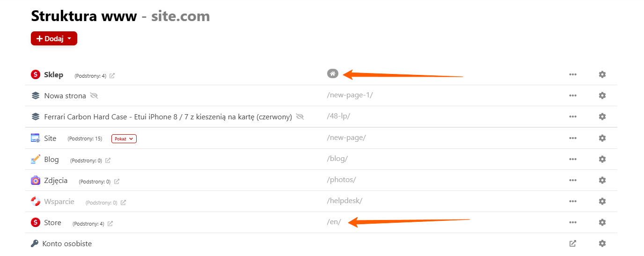Open external link icon next to Wsparcie
The width and height of the screenshot is (644, 256).
point(123,203)
